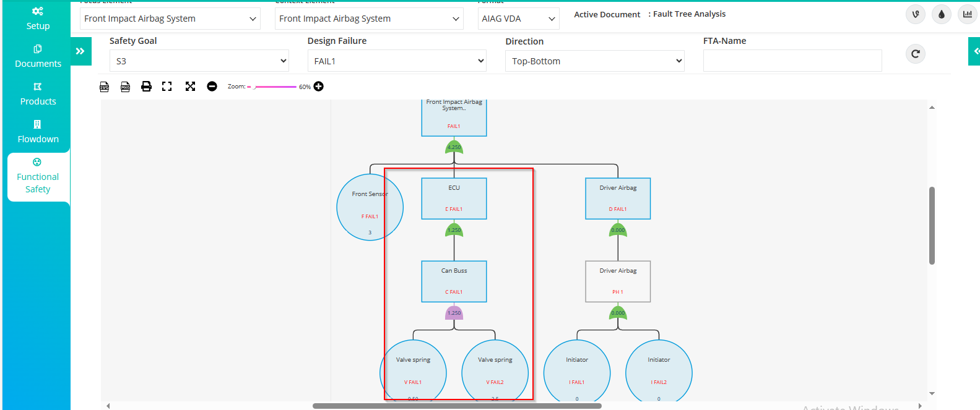Image resolution: width=980 pixels, height=410 pixels.
Task: Click the green gate labeled 4.250
Action: 454,147
